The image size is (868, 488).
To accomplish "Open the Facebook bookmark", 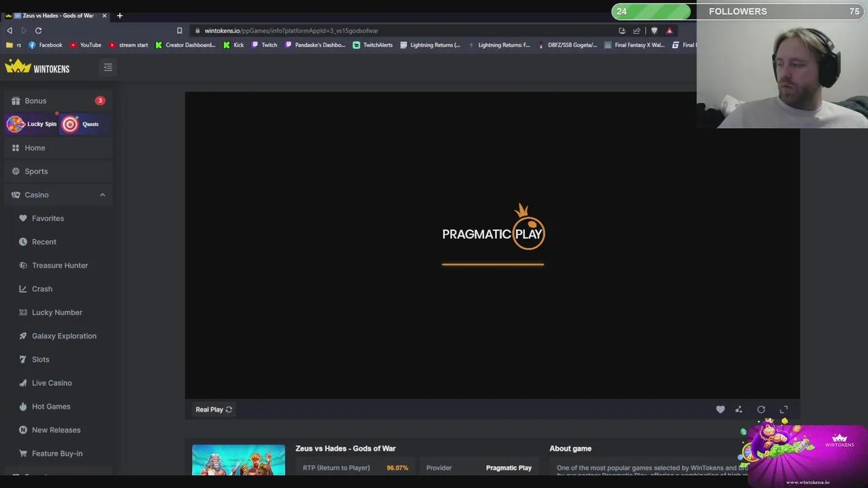I will pyautogui.click(x=45, y=45).
